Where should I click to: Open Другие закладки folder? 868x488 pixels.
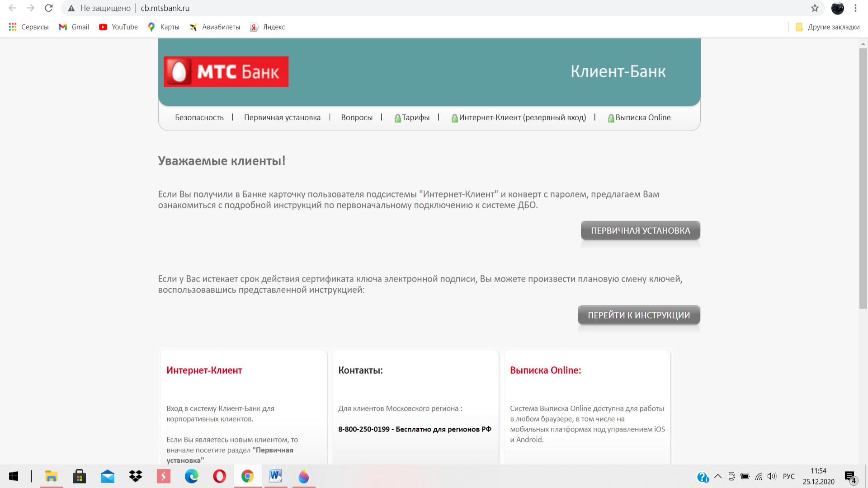pos(827,27)
